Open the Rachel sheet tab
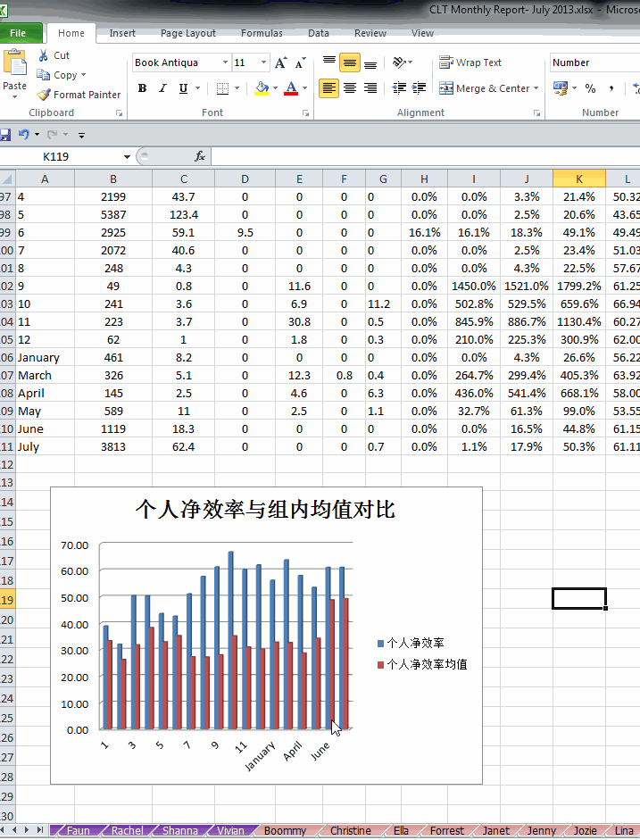Image resolution: width=640 pixels, height=840 pixels. 127,830
